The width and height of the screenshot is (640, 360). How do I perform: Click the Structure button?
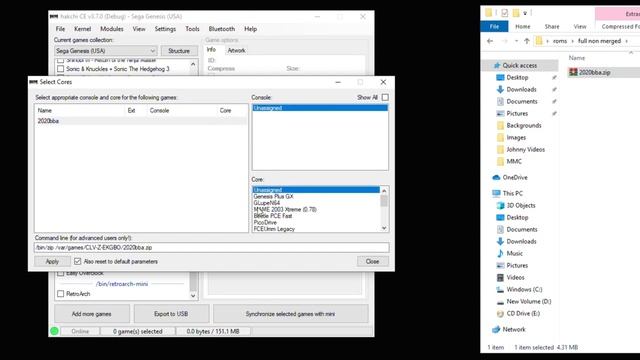coord(179,51)
